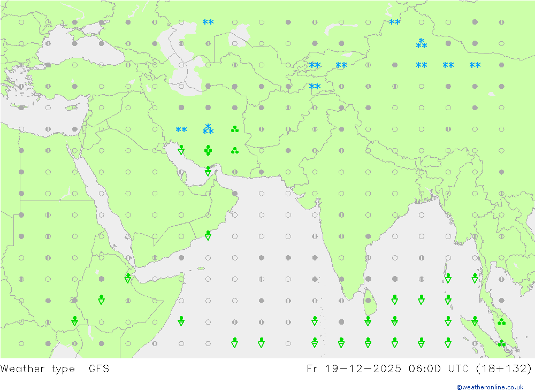Click the two-snowflake symbol left of Iran's heavy snow
Viewport: 535px width, 392px height.
pos(181,129)
